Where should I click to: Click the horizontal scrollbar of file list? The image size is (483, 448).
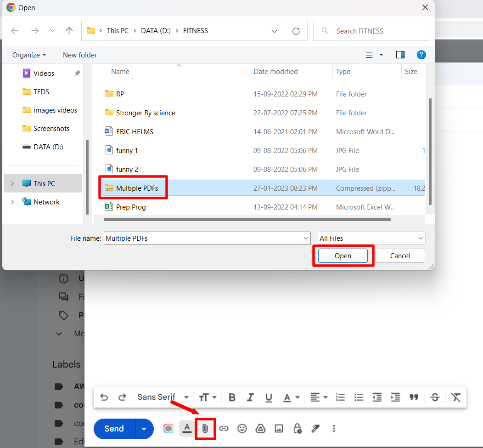point(247,220)
